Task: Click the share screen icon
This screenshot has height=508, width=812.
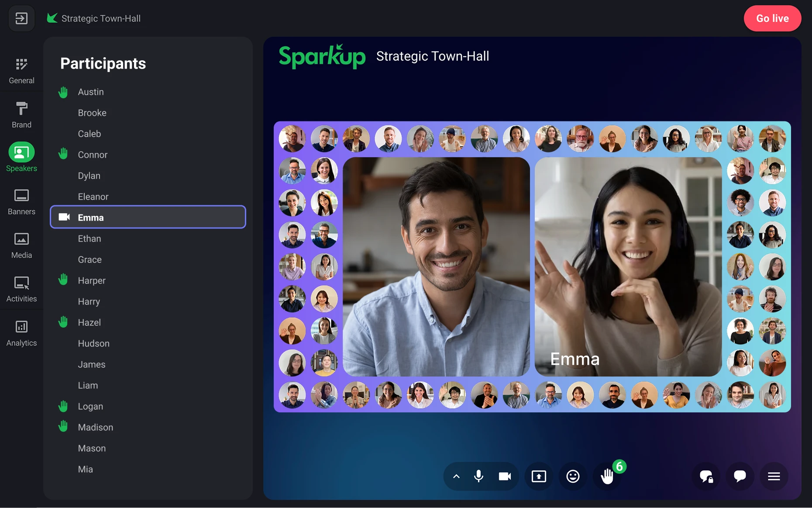Action: point(539,476)
